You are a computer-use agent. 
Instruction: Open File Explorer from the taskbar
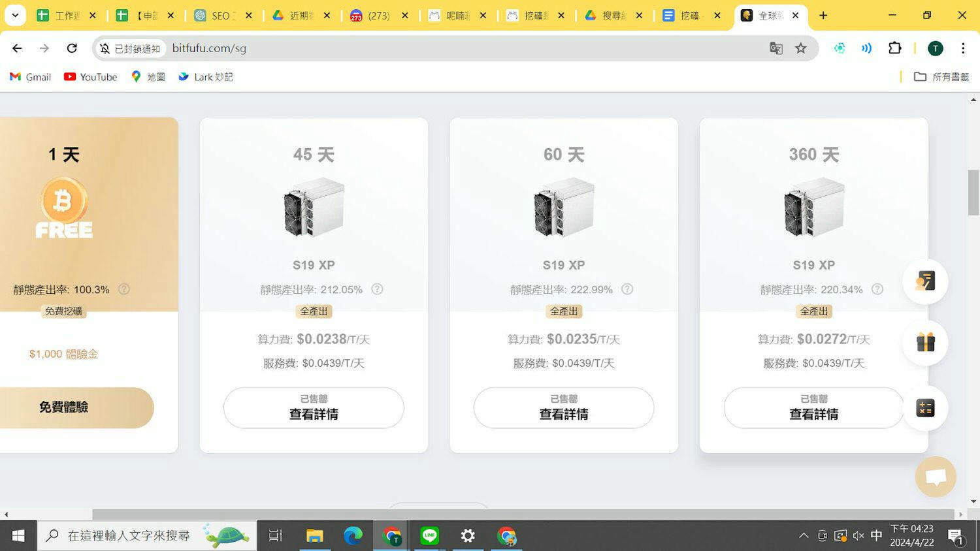coord(315,536)
